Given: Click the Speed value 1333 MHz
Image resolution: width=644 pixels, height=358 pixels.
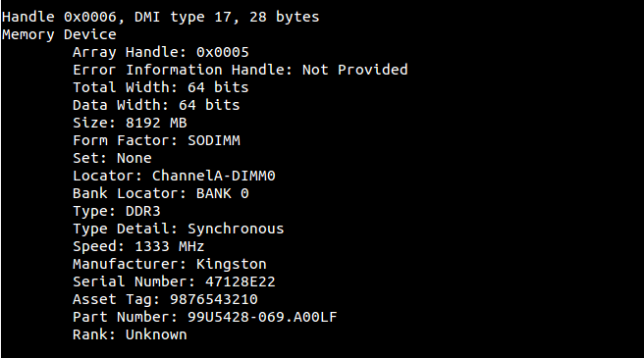Looking at the screenshot, I should [x=169, y=246].
